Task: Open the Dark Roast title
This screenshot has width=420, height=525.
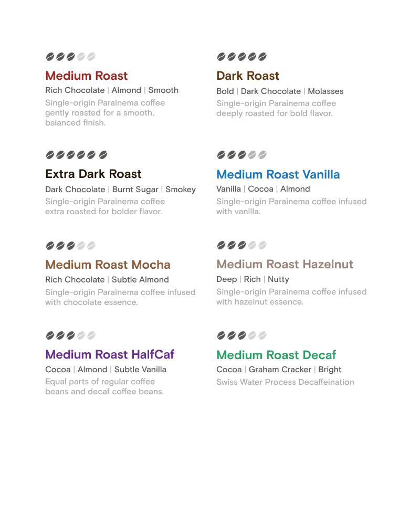Action: coord(248,76)
